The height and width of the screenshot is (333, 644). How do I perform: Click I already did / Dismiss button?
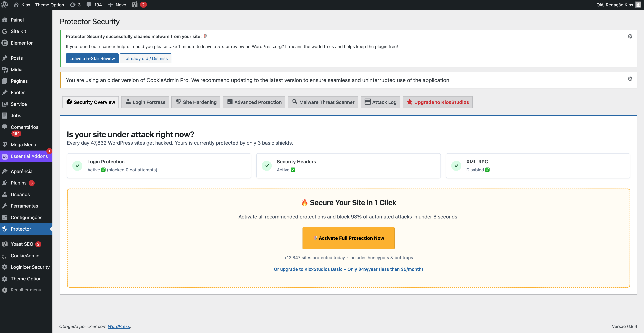coord(146,58)
